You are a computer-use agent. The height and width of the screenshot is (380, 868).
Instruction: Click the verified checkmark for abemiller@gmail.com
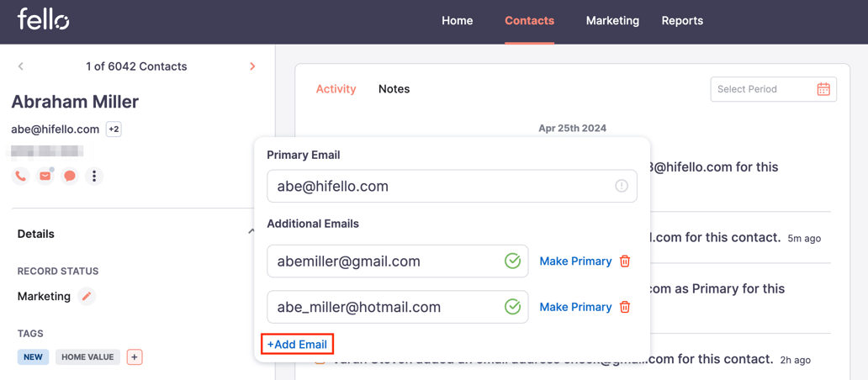click(512, 261)
